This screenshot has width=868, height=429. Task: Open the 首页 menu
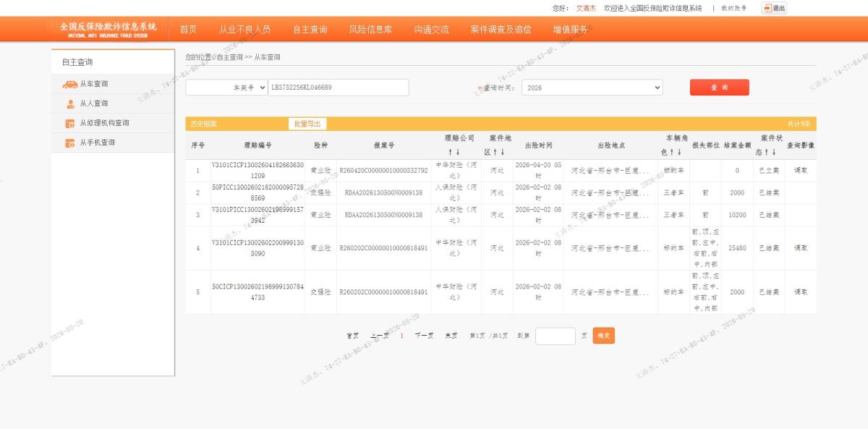pyautogui.click(x=188, y=30)
